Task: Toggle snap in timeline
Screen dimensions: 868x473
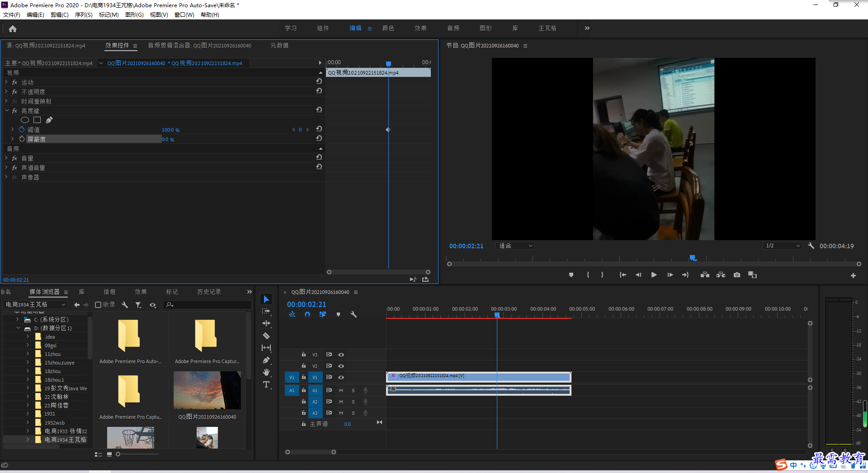Action: 307,314
